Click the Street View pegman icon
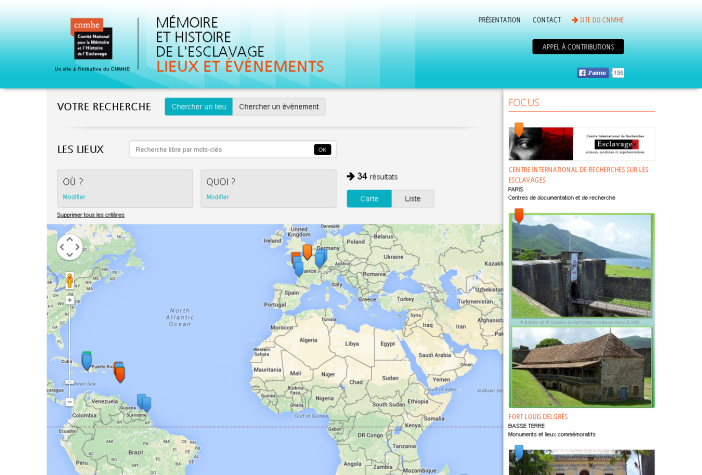Screen dimensions: 702x475 click(x=69, y=281)
